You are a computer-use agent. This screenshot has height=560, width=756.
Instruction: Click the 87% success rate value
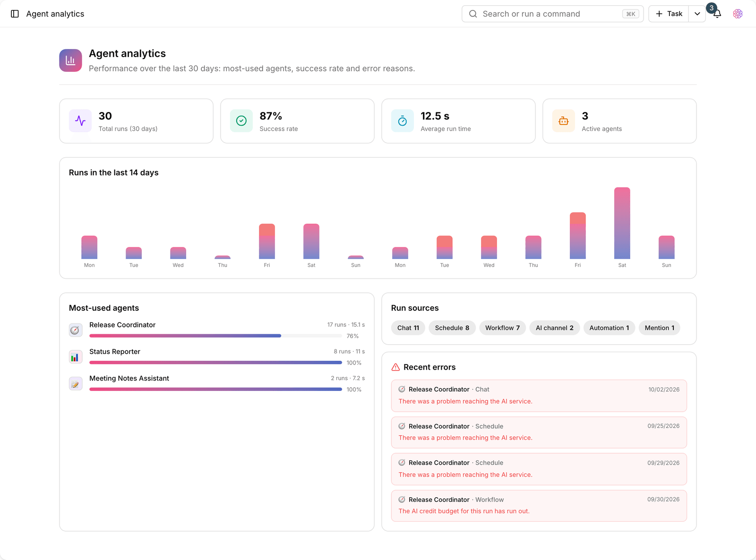click(271, 116)
